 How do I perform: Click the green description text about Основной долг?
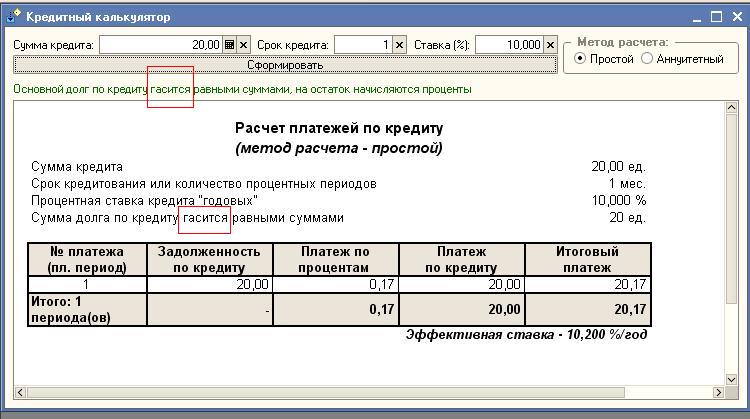click(x=242, y=89)
